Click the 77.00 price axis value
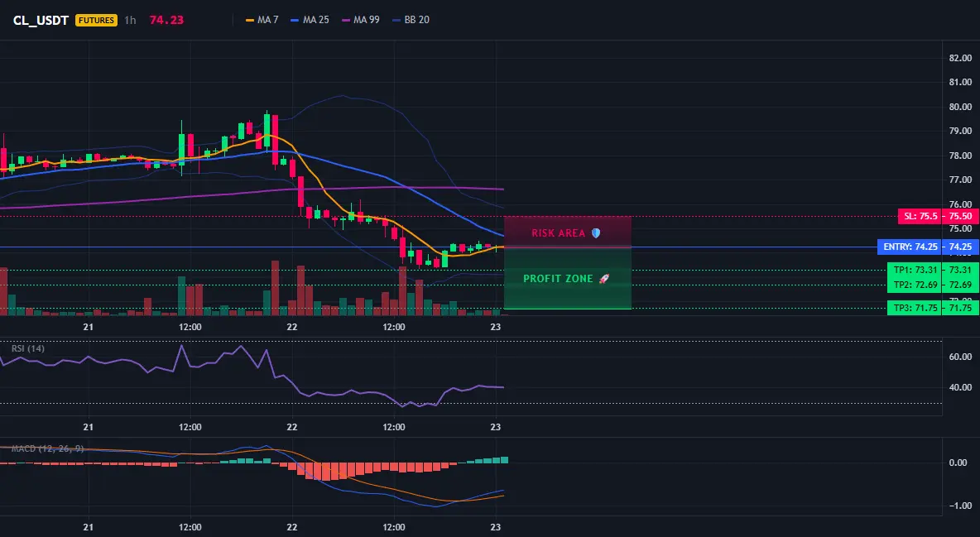Screen dimensions: 980x537 pos(960,180)
